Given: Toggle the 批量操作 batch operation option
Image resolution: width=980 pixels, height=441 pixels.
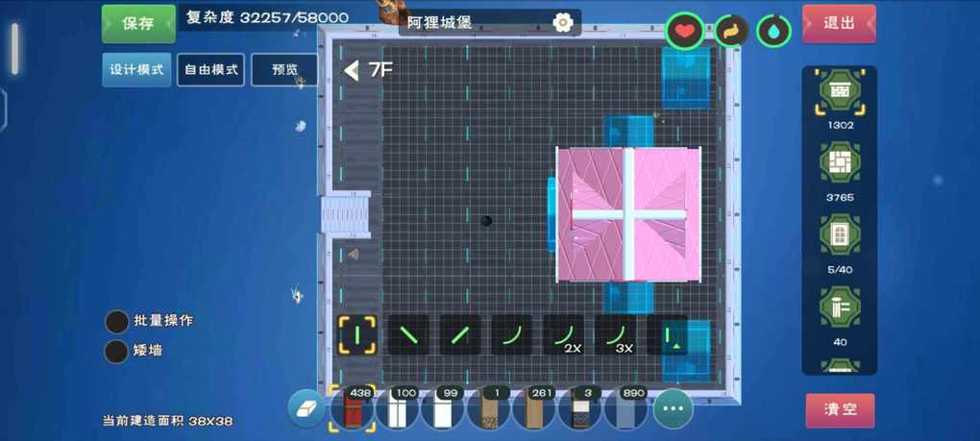Looking at the screenshot, I should pos(117,321).
